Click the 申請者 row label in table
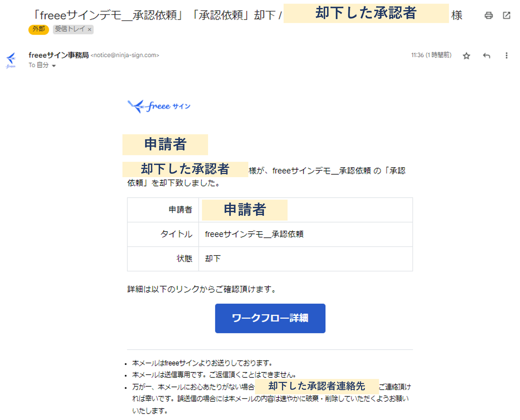Viewport: 520px width, 420px height. pyautogui.click(x=180, y=209)
